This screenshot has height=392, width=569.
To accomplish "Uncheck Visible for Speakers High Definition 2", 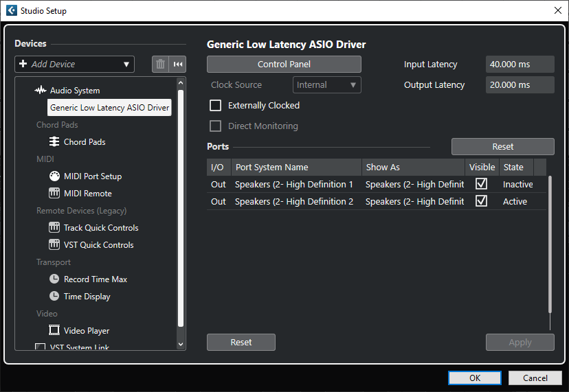I will tap(481, 201).
